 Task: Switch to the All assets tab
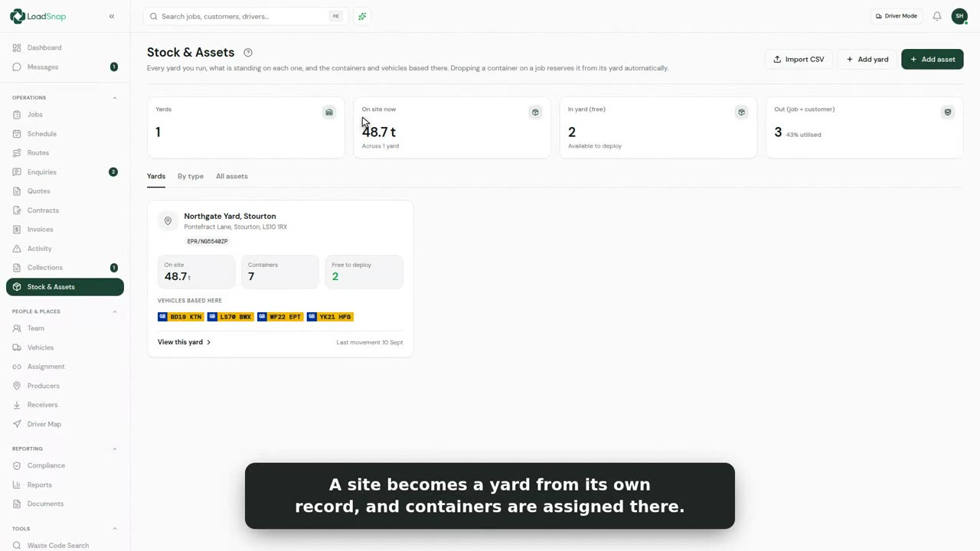(232, 176)
